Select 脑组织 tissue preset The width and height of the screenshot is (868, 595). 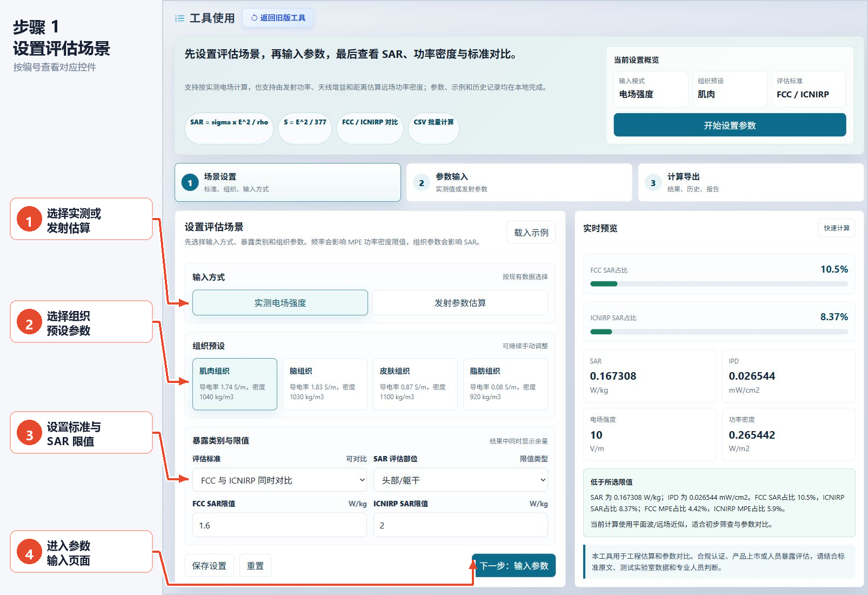pos(325,384)
